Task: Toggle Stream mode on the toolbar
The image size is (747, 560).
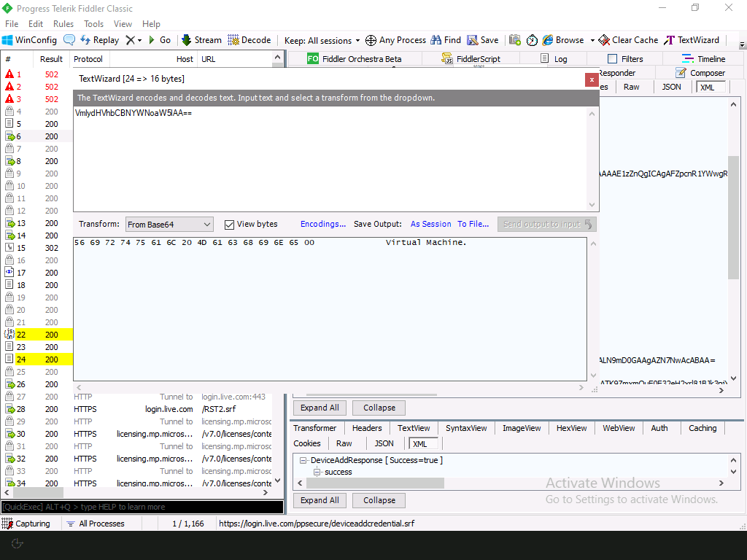Action: pyautogui.click(x=201, y=40)
